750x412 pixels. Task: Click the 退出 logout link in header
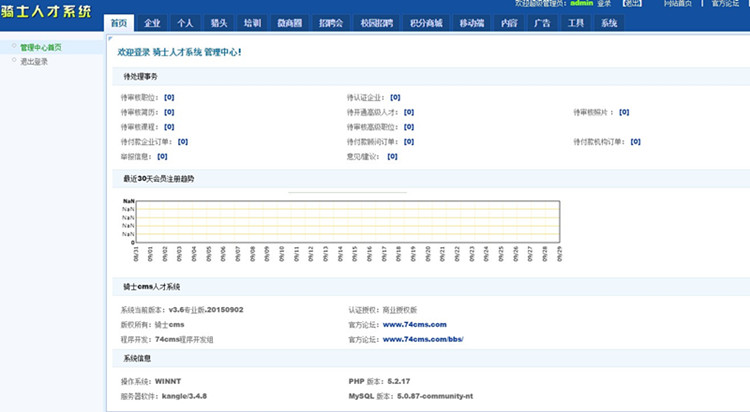[x=632, y=3]
